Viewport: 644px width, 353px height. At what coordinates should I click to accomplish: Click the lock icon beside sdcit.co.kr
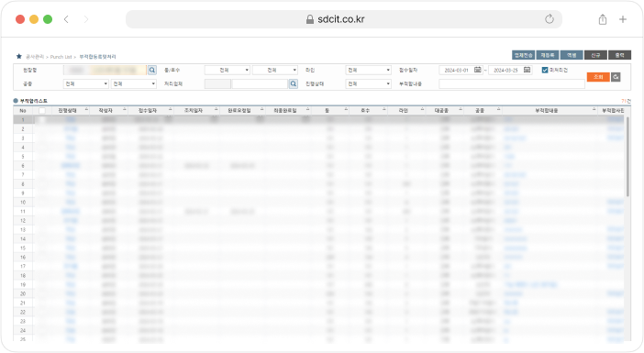[310, 19]
